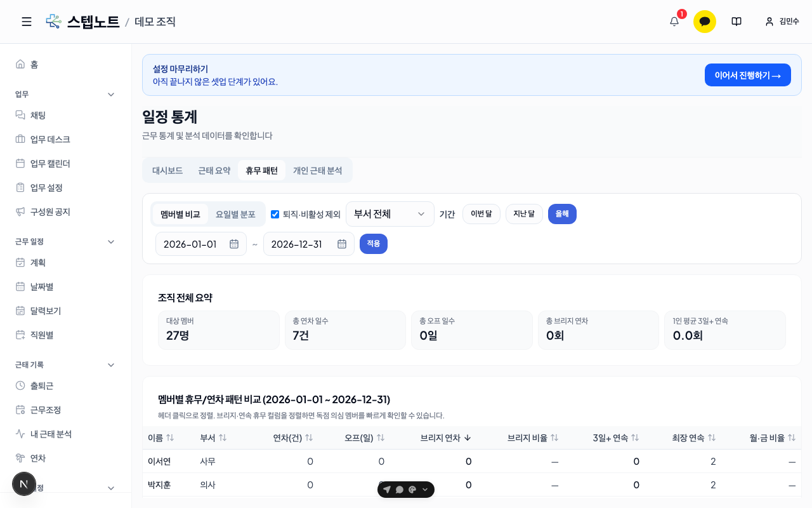Open 달력보기 in sidebar

click(66, 311)
